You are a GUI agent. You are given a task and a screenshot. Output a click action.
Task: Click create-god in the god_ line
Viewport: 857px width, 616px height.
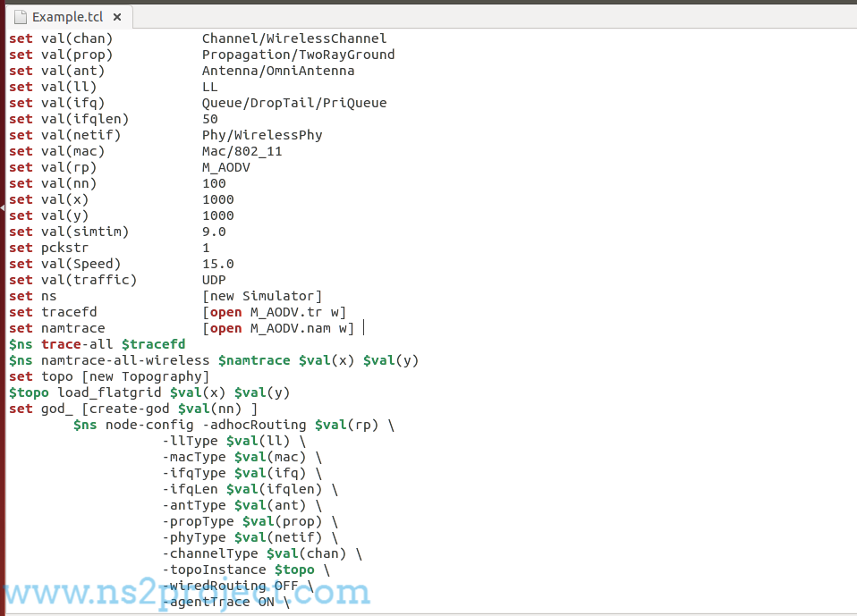click(x=129, y=409)
